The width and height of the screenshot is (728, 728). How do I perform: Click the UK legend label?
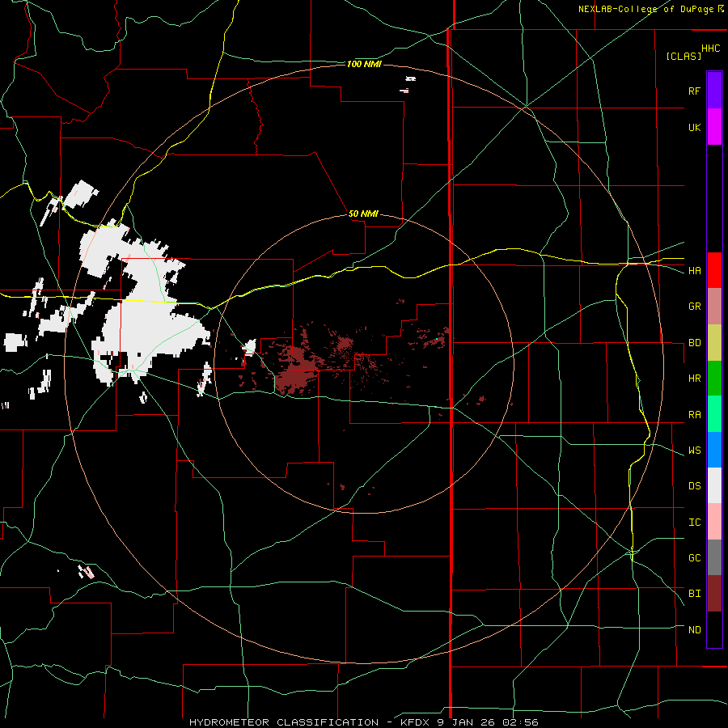click(694, 128)
